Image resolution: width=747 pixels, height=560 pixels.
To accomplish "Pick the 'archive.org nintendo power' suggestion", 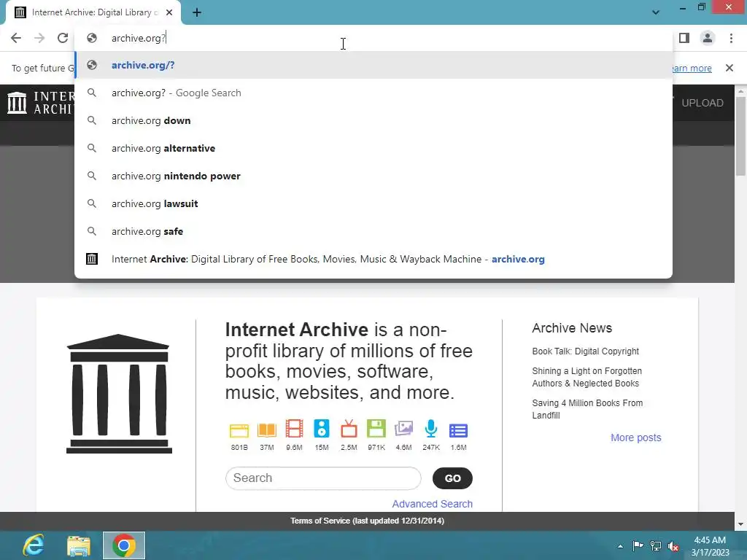I will click(x=373, y=176).
